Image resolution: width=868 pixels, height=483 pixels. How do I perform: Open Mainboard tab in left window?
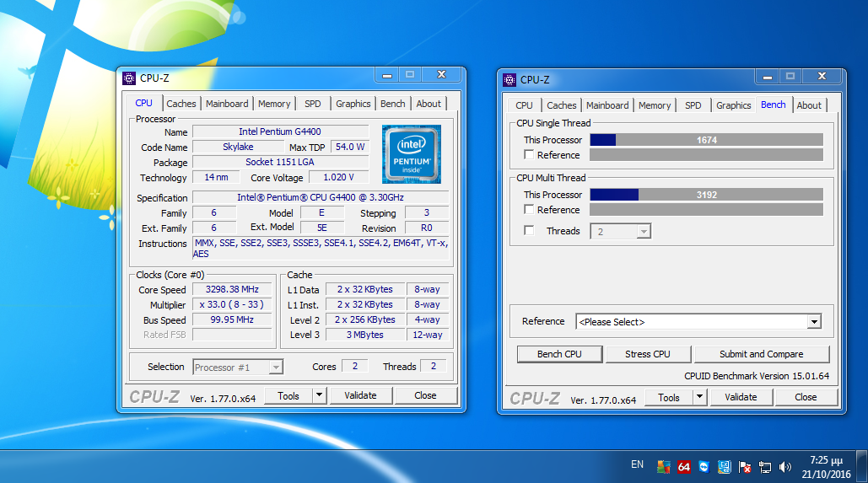coord(227,104)
